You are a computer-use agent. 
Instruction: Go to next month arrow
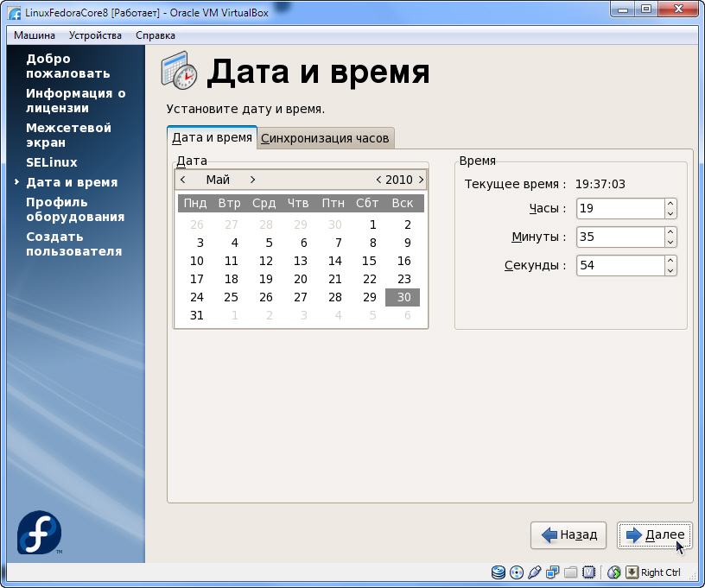pyautogui.click(x=252, y=180)
